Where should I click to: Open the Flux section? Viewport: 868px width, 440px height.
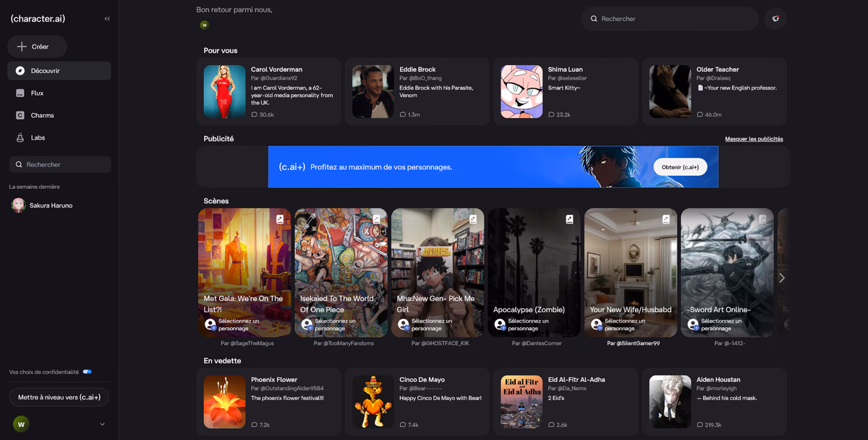(59, 93)
